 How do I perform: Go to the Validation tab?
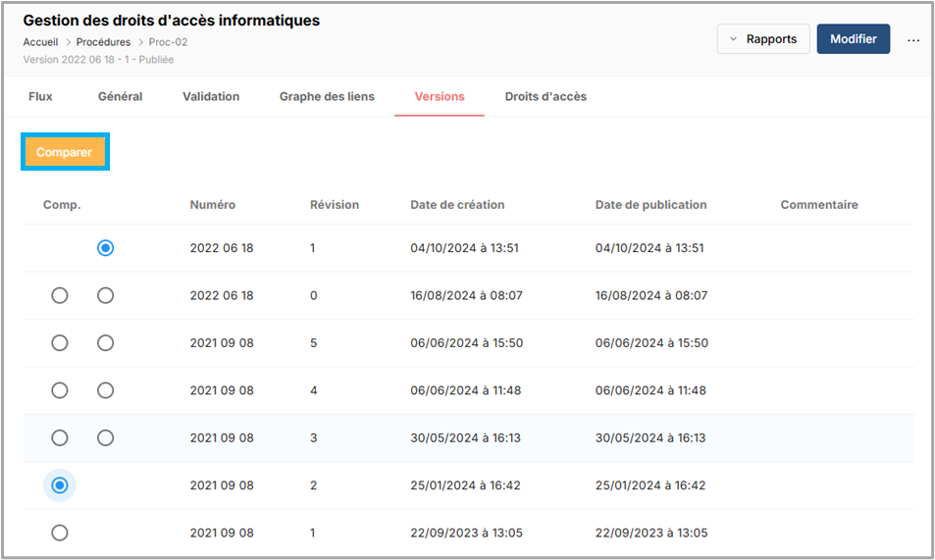(211, 96)
